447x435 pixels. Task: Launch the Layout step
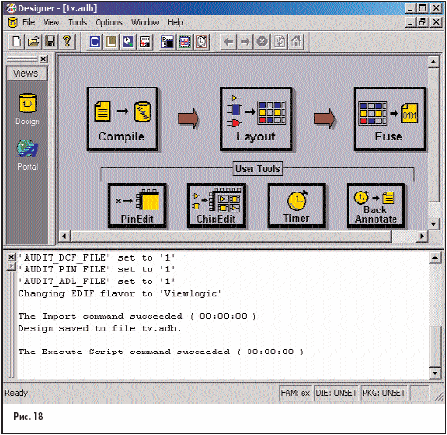[x=256, y=119]
